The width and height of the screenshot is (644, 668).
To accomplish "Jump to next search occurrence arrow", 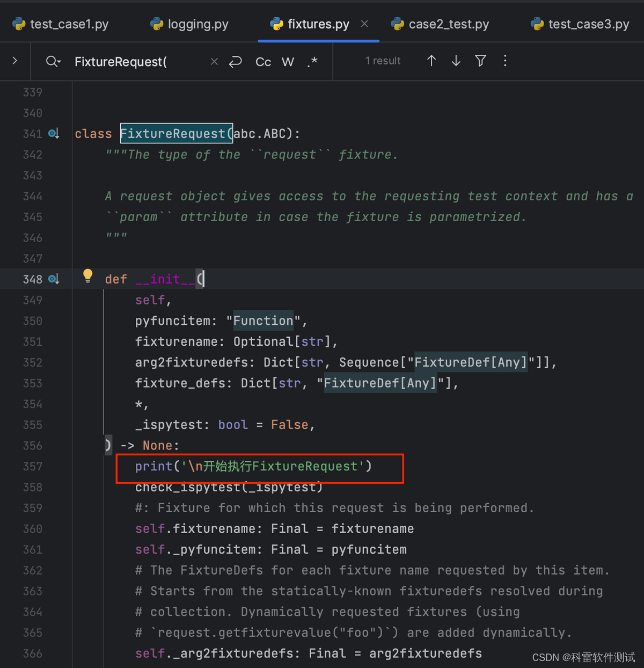I will [456, 61].
